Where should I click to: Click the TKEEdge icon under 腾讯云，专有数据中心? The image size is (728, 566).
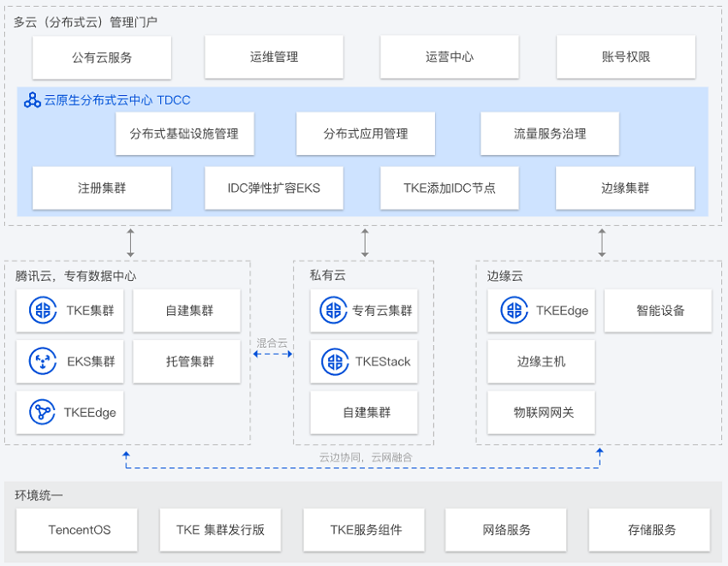43,413
